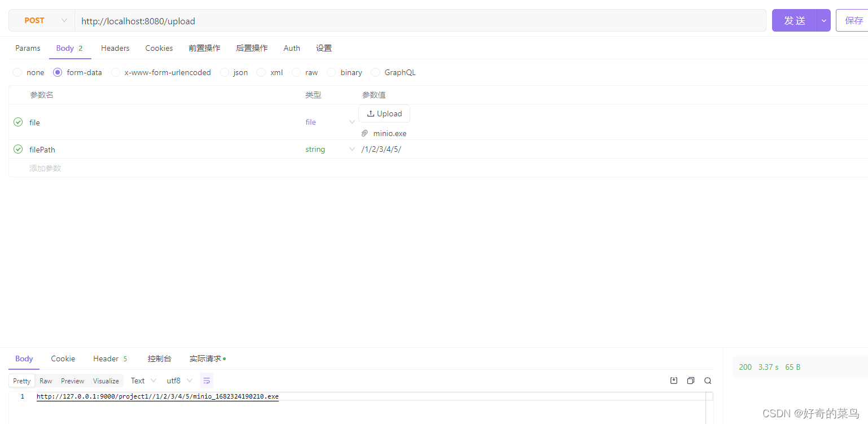
Task: Click the checkmark icon beside filePath parameter
Action: [x=17, y=149]
